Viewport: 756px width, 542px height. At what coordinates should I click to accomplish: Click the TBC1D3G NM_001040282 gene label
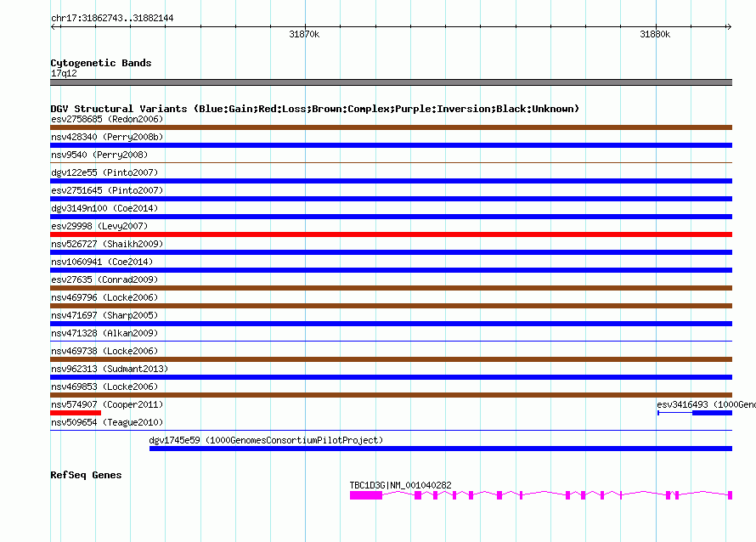point(400,485)
